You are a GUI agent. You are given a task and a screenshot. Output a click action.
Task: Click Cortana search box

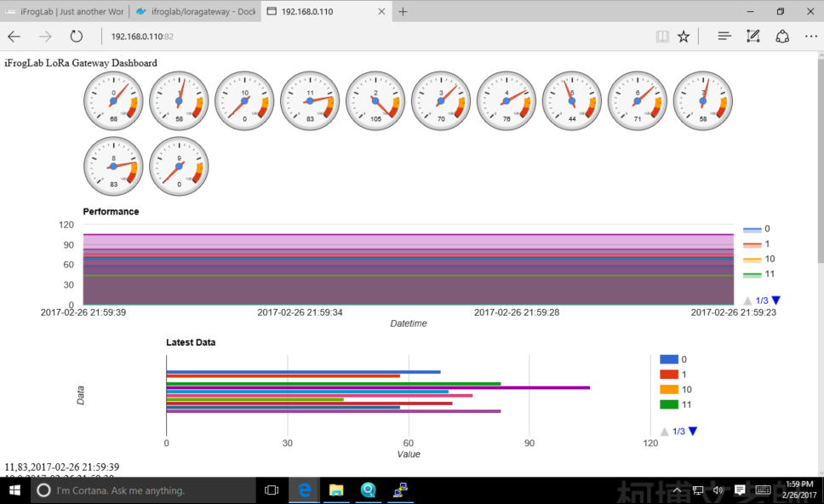point(143,490)
